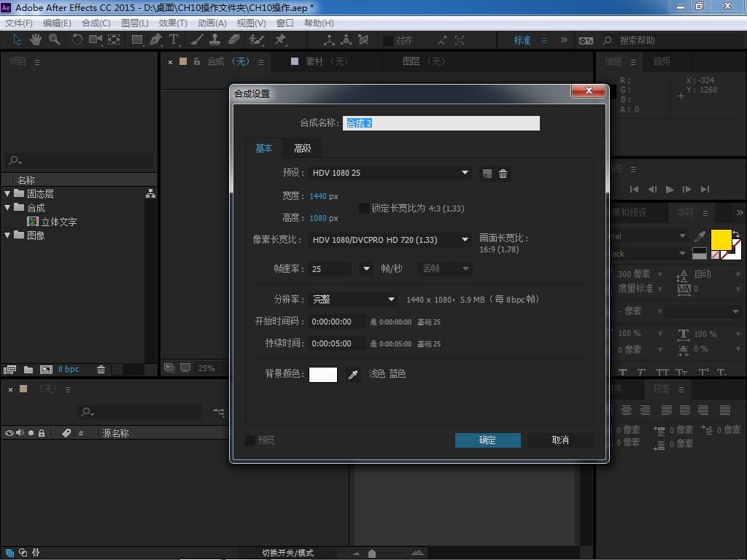Click the 取消 button
The image size is (747, 560).
tap(560, 440)
